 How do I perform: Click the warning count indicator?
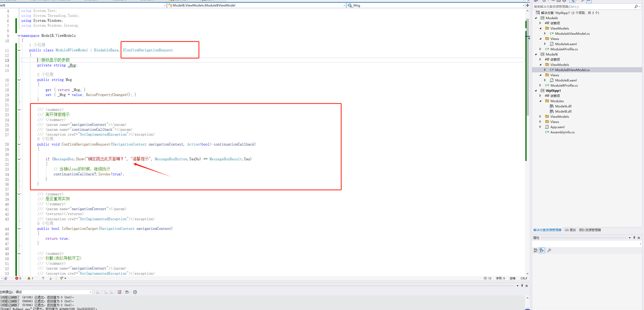(x=30, y=278)
